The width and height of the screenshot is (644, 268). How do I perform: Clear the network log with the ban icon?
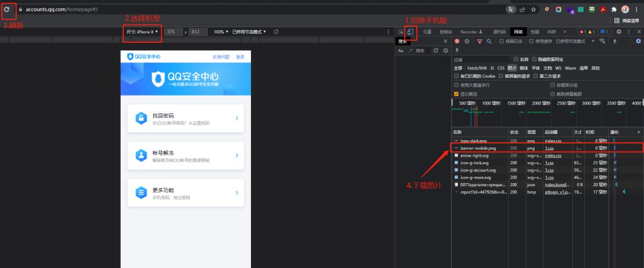[x=467, y=41]
